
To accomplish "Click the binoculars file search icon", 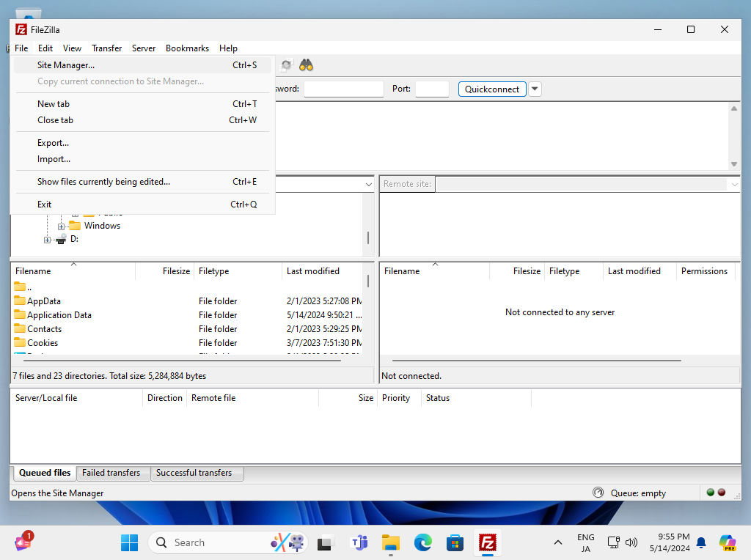I will pyautogui.click(x=306, y=65).
